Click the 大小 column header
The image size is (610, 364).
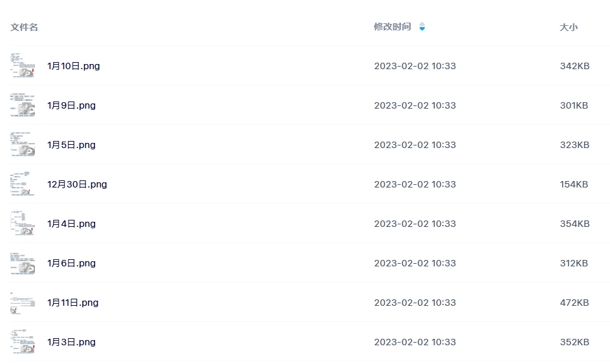click(569, 27)
